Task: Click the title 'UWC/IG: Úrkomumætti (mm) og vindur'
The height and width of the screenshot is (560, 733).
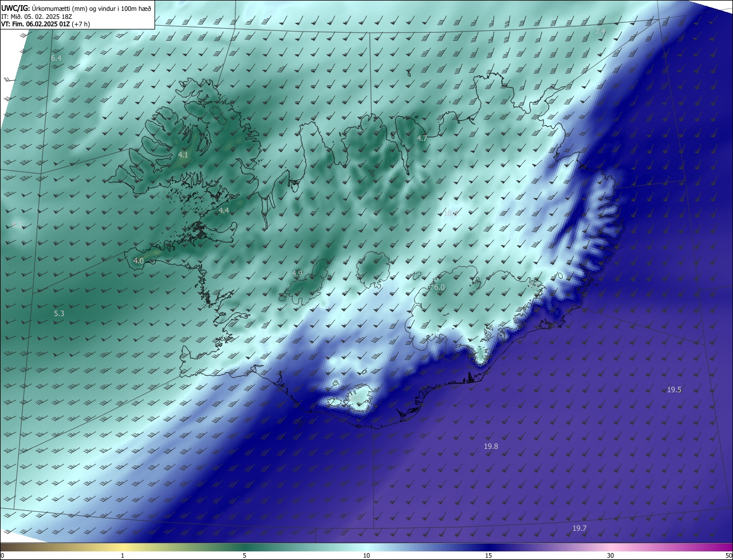Action: click(76, 8)
